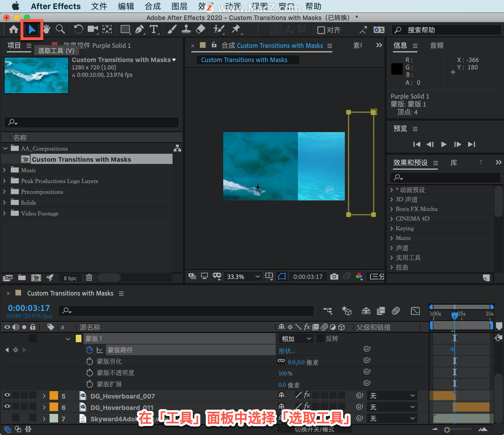504x435 pixels.
Task: Select the Hand tool
Action: (47, 29)
